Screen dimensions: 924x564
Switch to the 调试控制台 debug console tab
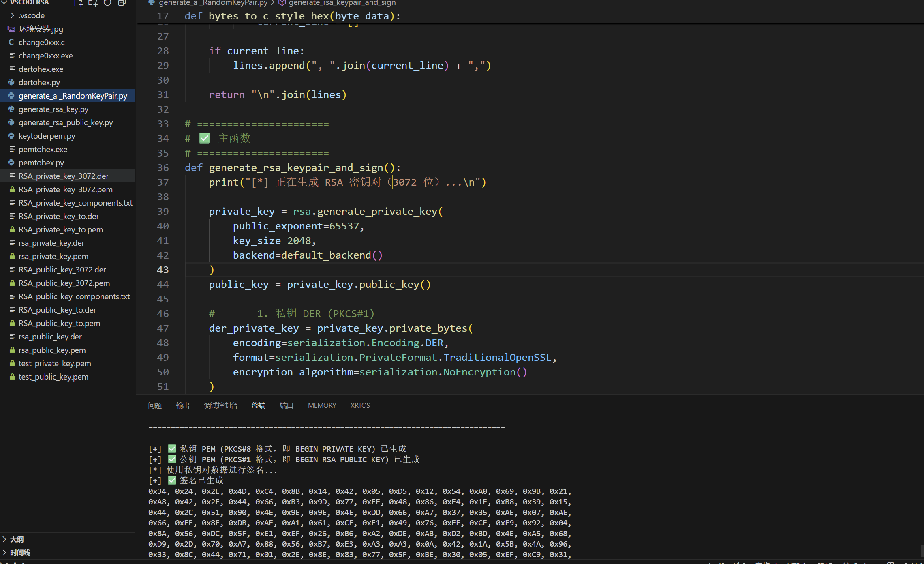point(220,405)
